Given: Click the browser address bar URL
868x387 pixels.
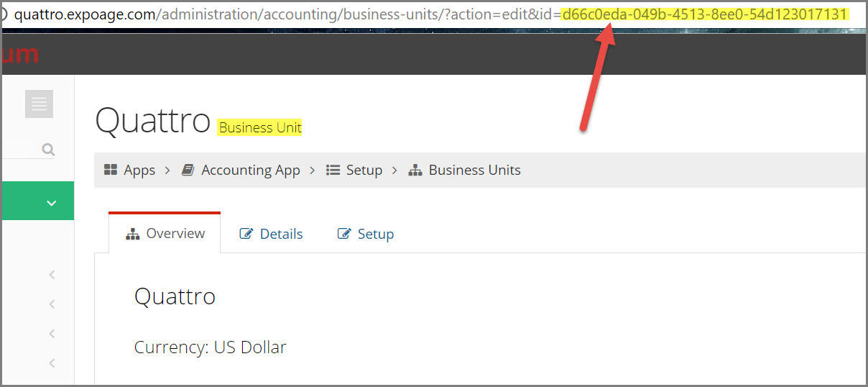Looking at the screenshot, I should [431, 14].
